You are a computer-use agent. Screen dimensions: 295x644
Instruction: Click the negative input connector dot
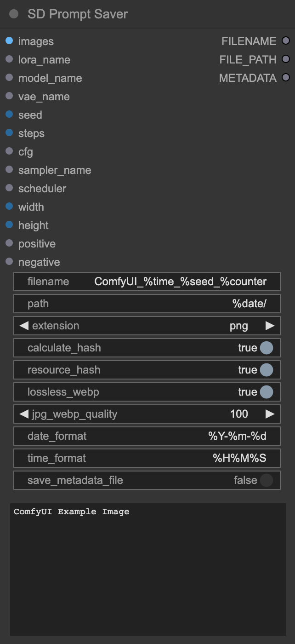tap(9, 262)
